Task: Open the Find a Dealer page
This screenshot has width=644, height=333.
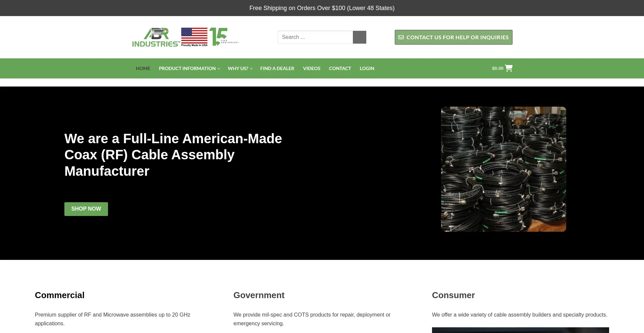Action: 277,68
